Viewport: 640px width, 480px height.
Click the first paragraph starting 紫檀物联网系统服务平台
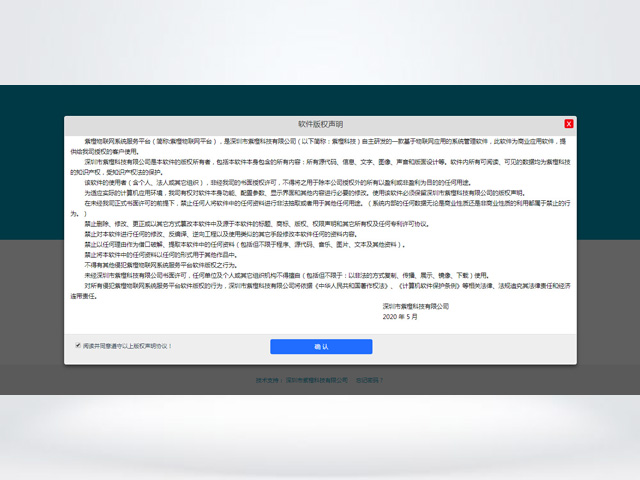[320, 146]
